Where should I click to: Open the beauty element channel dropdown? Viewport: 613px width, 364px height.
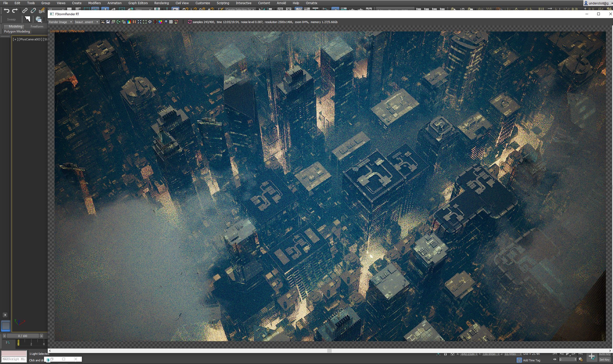coord(86,22)
